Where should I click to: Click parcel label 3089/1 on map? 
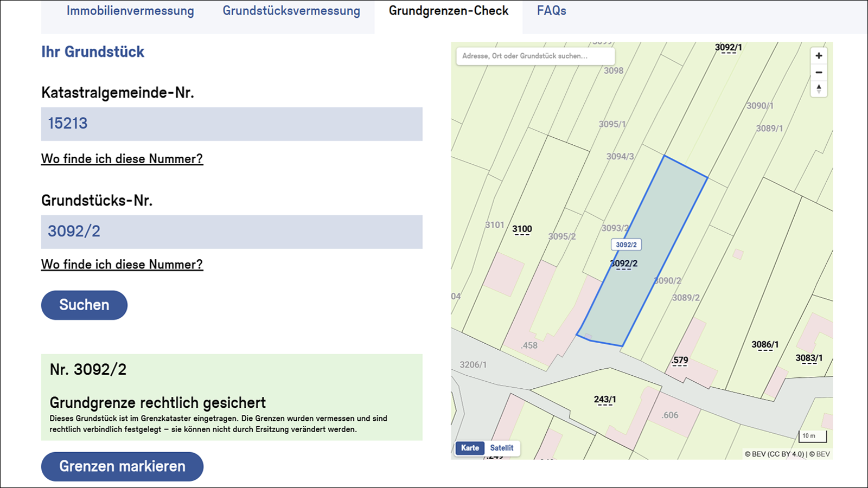pyautogui.click(x=769, y=129)
